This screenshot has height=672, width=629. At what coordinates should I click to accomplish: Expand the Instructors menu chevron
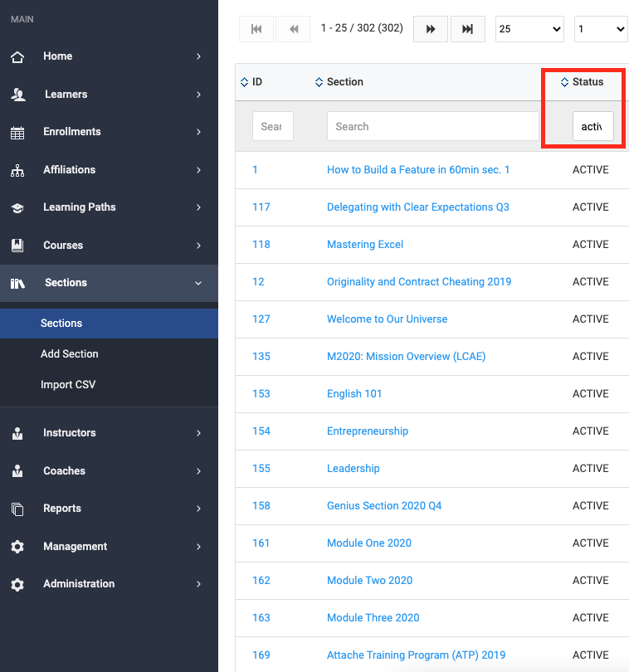pyautogui.click(x=198, y=433)
